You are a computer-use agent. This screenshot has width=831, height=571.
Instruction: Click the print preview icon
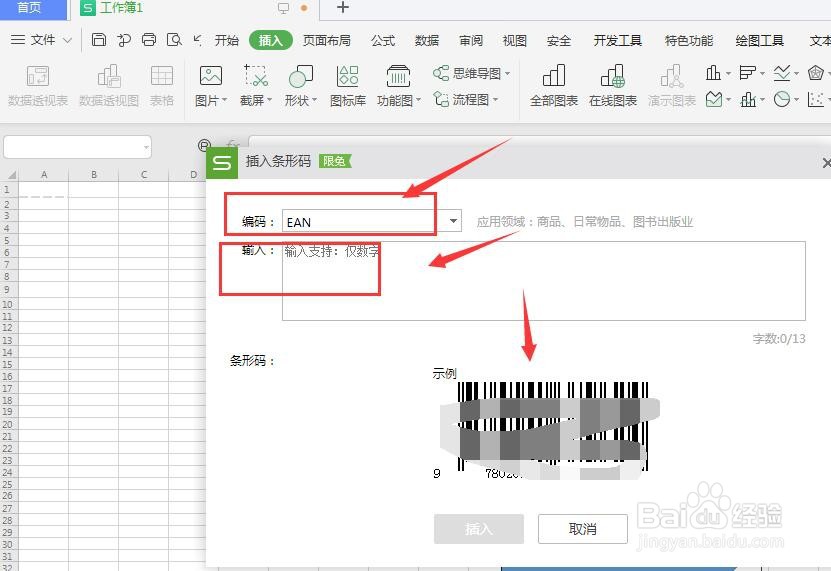[x=174, y=40]
